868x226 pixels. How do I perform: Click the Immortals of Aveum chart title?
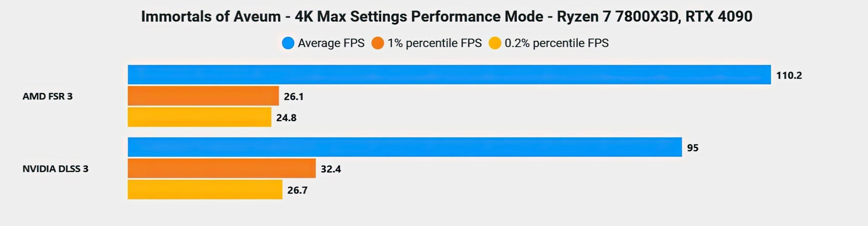point(447,16)
